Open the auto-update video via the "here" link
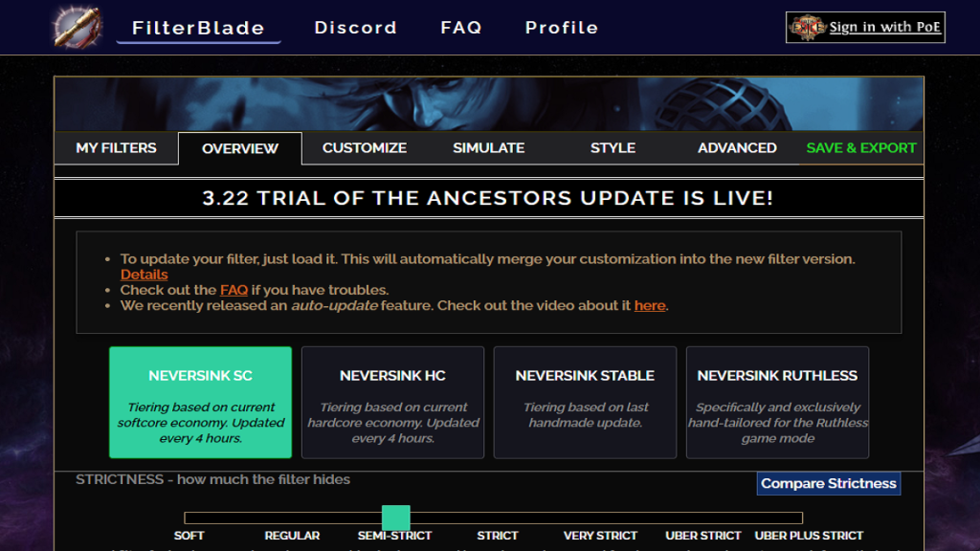The width and height of the screenshot is (980, 551). [x=649, y=306]
